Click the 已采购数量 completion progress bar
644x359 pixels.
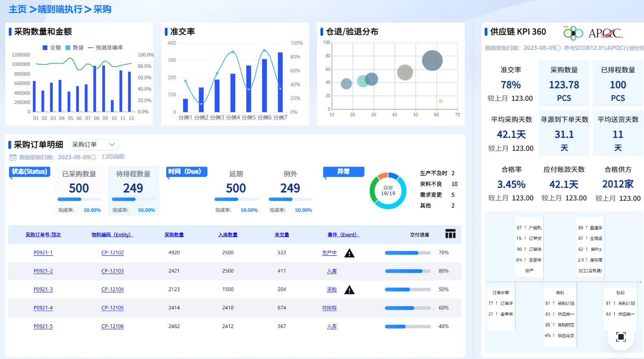[79, 199]
